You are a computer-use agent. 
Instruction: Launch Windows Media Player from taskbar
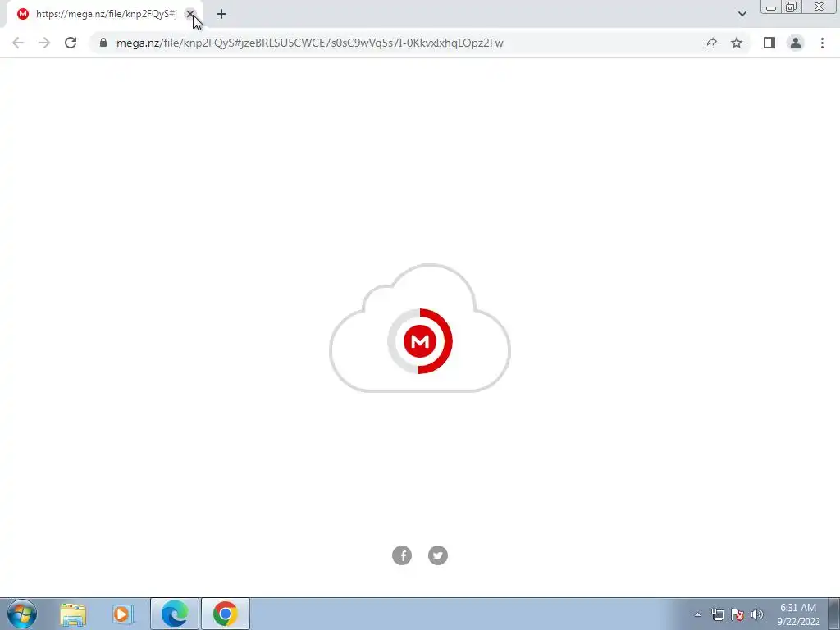point(122,614)
